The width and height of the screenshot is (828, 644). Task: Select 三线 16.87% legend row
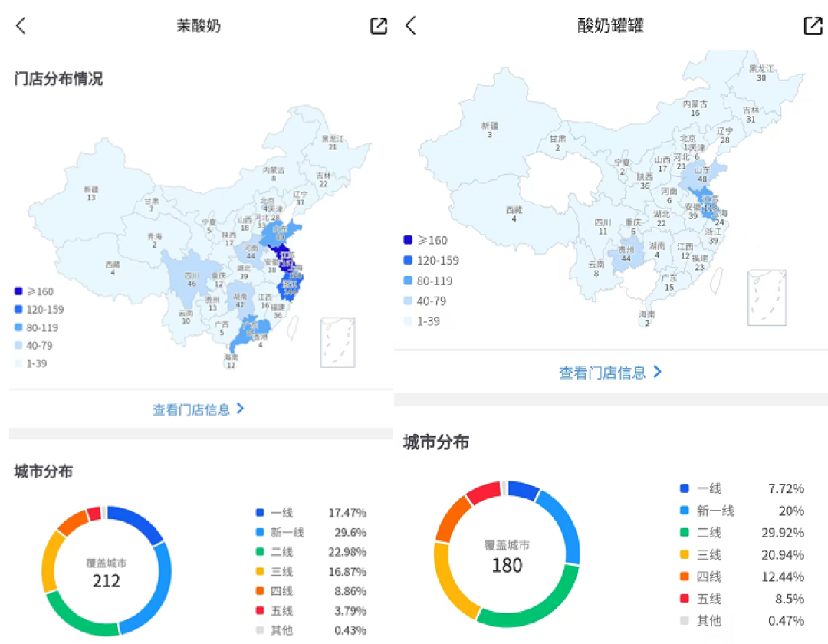click(x=311, y=571)
